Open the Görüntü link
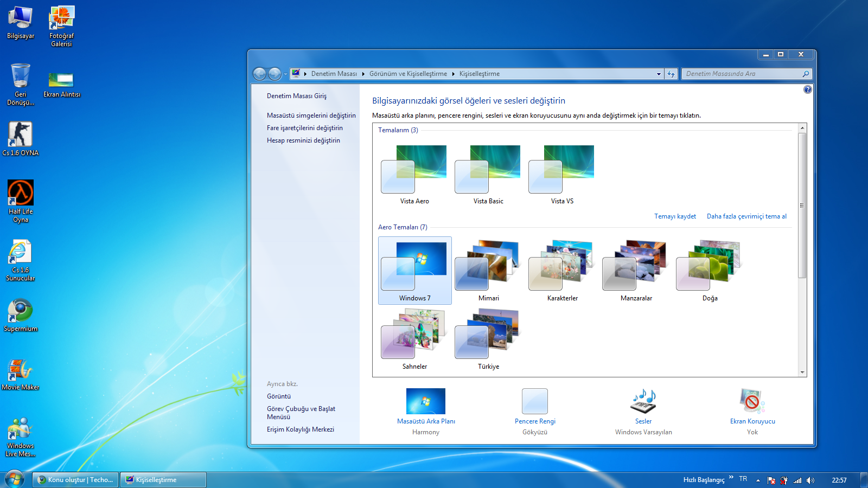This screenshot has width=868, height=488. [x=279, y=396]
